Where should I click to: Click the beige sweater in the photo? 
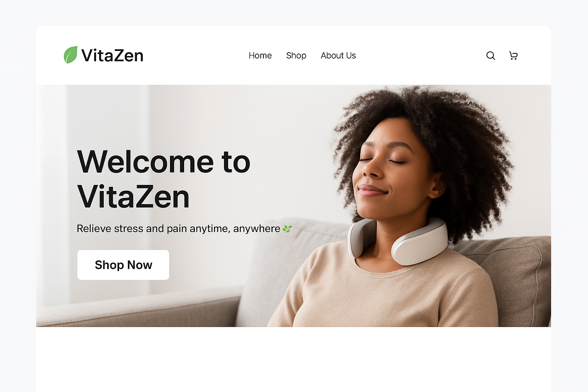click(x=383, y=295)
